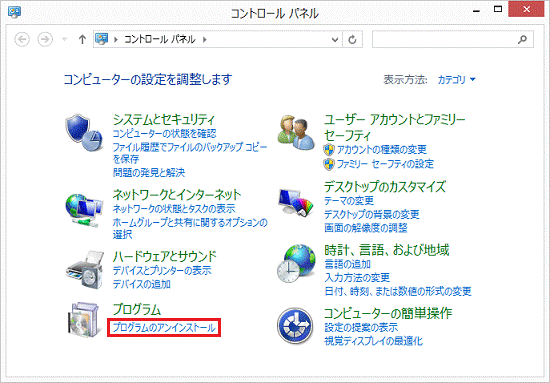This screenshot has width=550, height=383.
Task: Click the Back navigation arrow
Action: click(x=22, y=39)
